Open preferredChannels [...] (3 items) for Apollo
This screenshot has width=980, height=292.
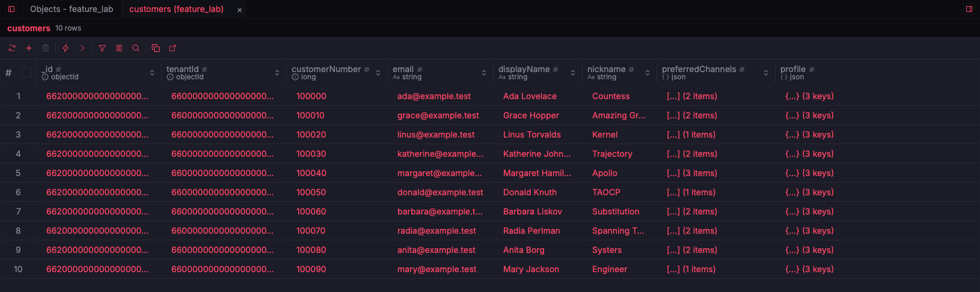click(692, 173)
